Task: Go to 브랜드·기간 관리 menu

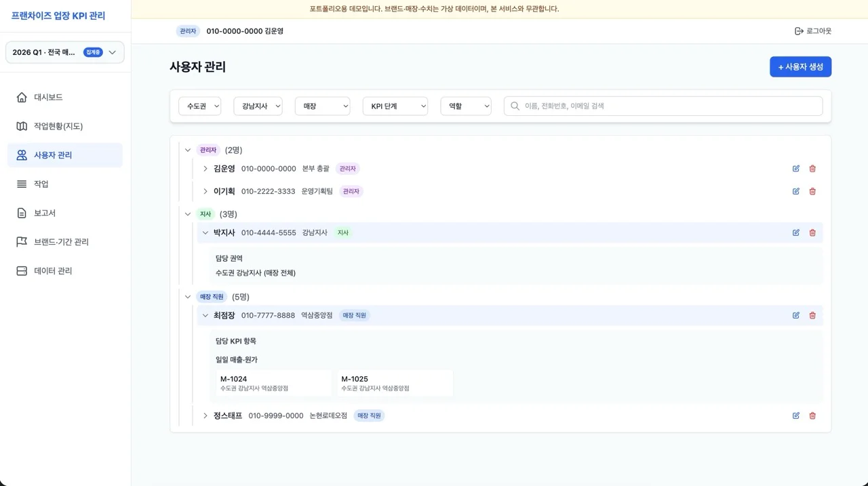Action: click(x=65, y=242)
